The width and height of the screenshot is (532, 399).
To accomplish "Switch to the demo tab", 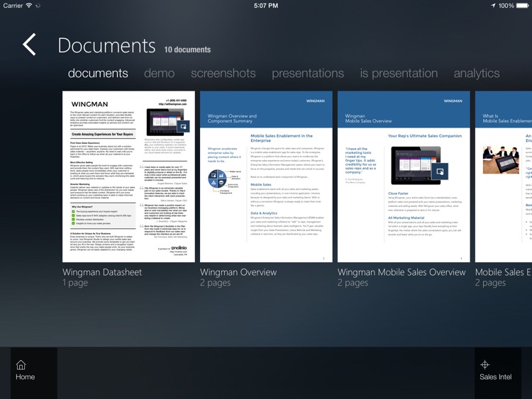I will tap(159, 73).
